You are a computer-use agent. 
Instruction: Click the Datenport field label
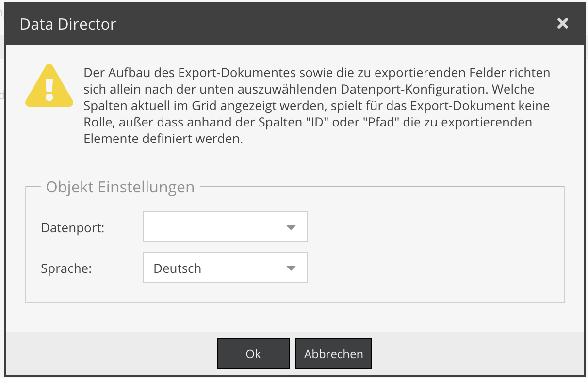click(x=72, y=227)
